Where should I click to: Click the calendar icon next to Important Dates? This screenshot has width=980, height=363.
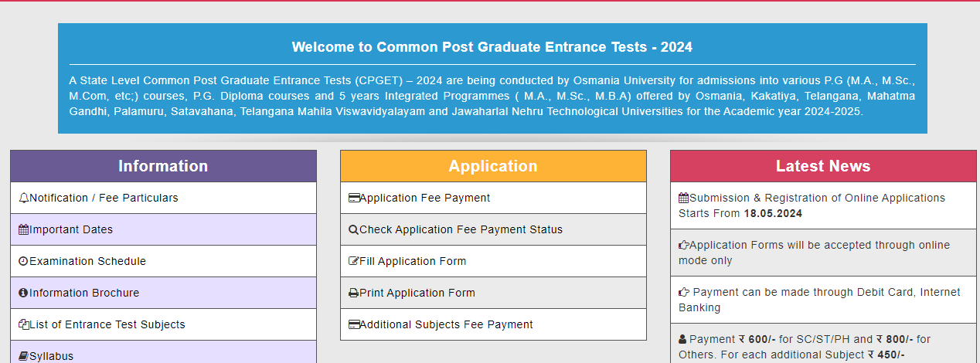tap(24, 230)
